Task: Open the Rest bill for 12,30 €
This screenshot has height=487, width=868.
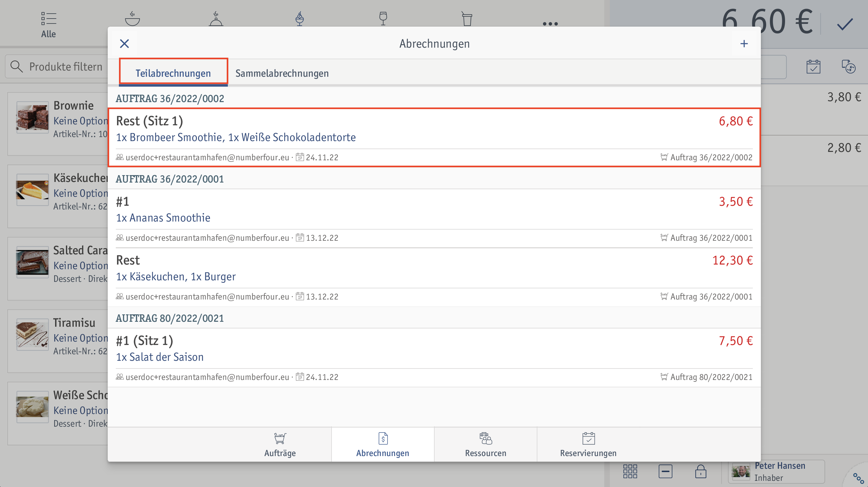Action: 434,277
